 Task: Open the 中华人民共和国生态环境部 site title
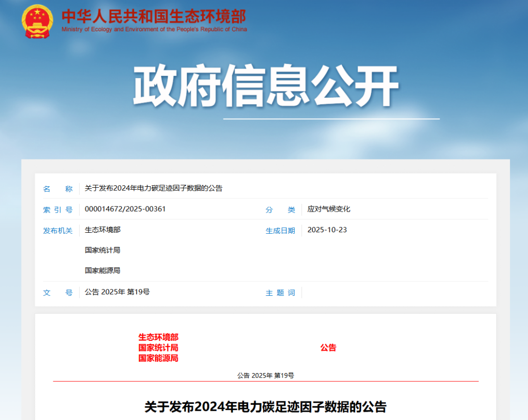pos(154,16)
